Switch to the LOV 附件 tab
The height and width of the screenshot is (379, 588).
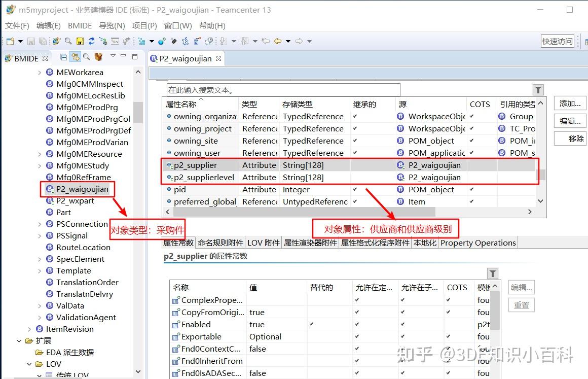(263, 243)
